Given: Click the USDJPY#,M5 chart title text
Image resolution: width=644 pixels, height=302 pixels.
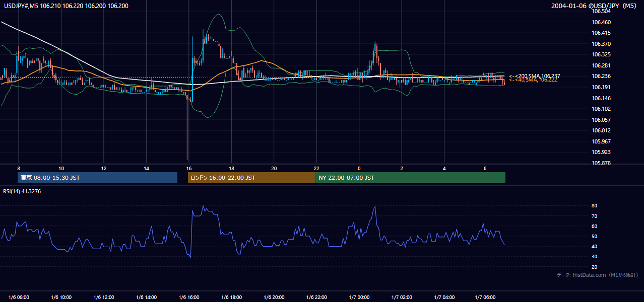Looking at the screenshot, I should [65, 6].
